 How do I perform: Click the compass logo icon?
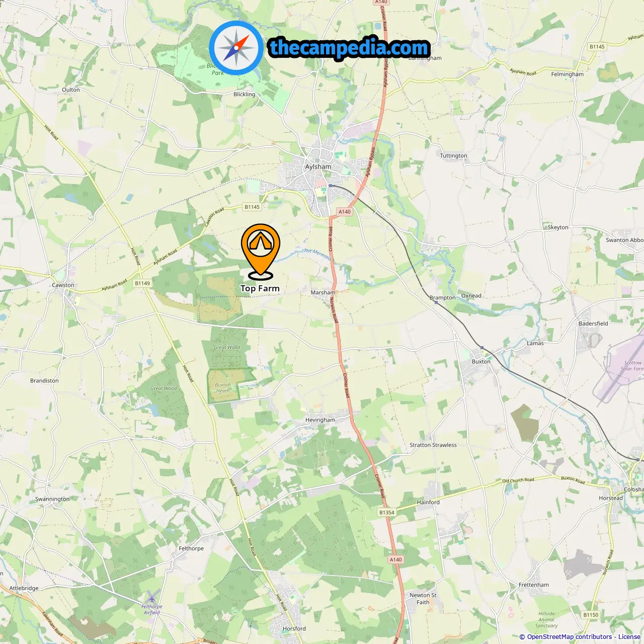(x=236, y=48)
